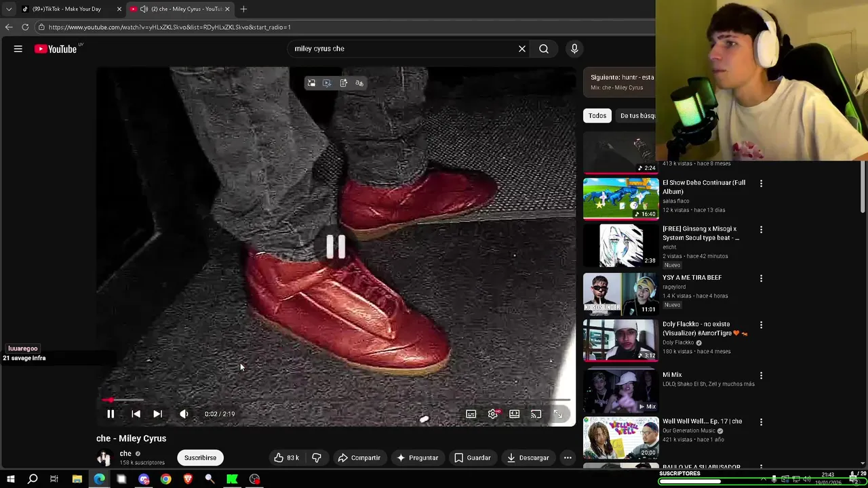
Task: Select the 'De tus búsquedas' chip
Action: pyautogui.click(x=637, y=116)
